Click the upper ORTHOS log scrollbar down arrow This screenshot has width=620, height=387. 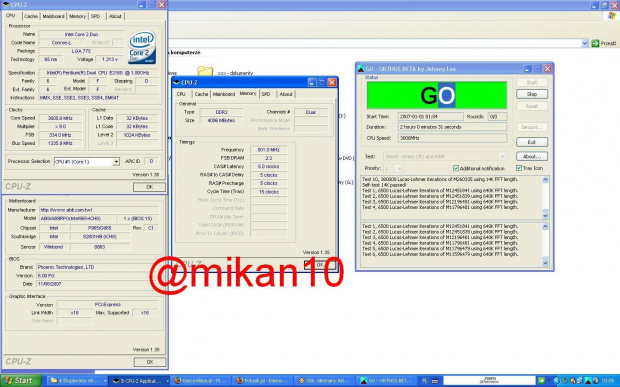[545, 216]
